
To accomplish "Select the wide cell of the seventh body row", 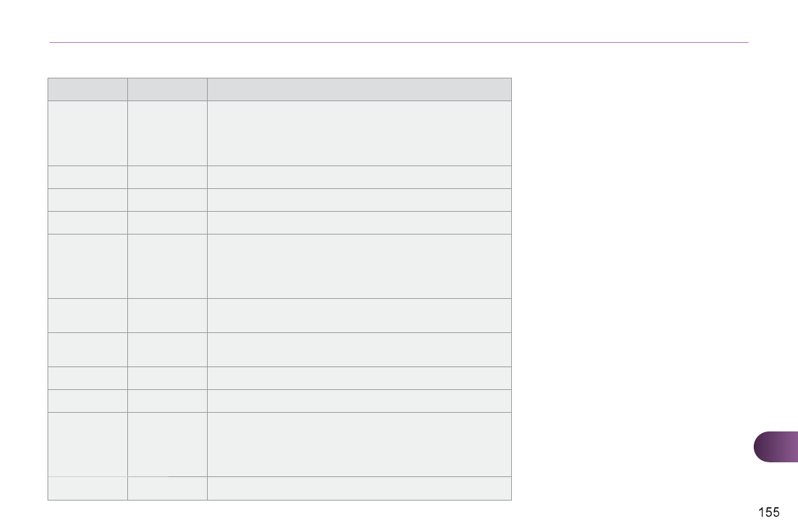I will click(359, 349).
